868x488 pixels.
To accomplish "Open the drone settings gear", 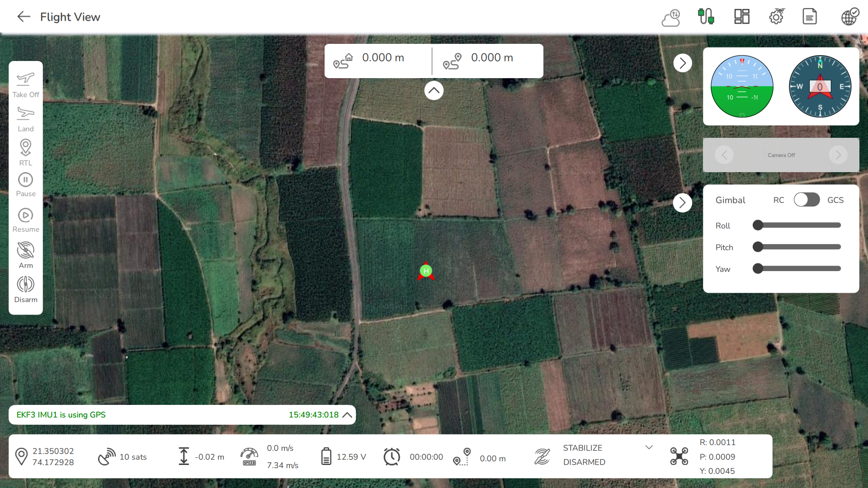I will [x=776, y=16].
